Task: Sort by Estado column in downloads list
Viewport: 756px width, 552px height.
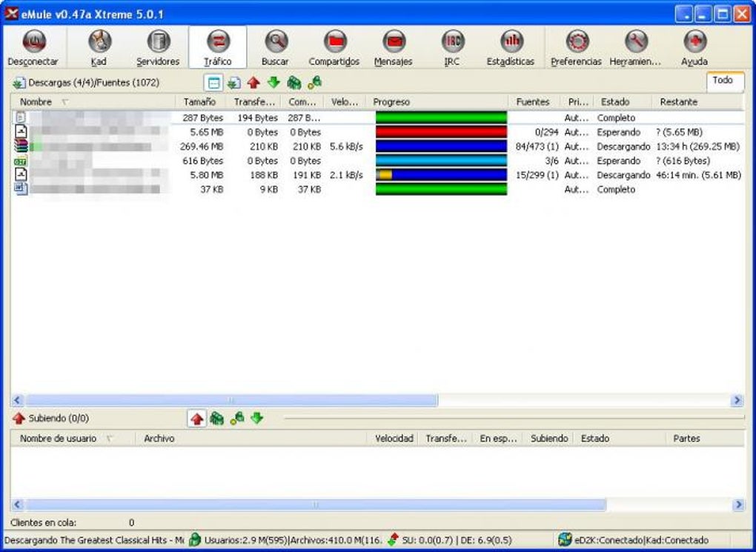Action: click(623, 102)
